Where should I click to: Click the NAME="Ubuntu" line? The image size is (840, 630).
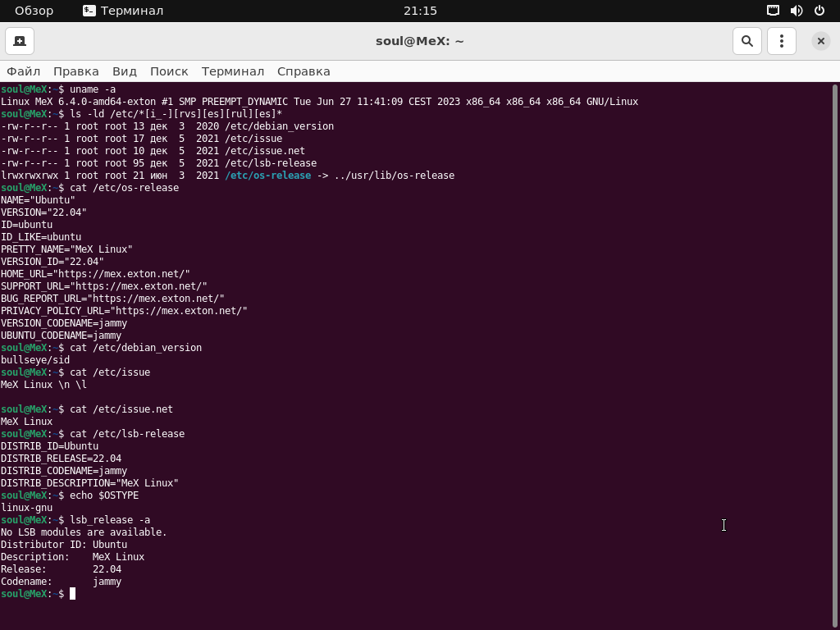pos(38,200)
